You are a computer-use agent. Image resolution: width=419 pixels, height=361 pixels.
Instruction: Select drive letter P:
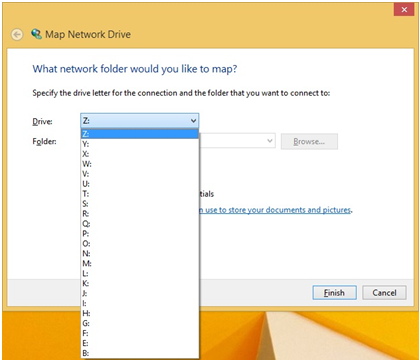(140, 234)
